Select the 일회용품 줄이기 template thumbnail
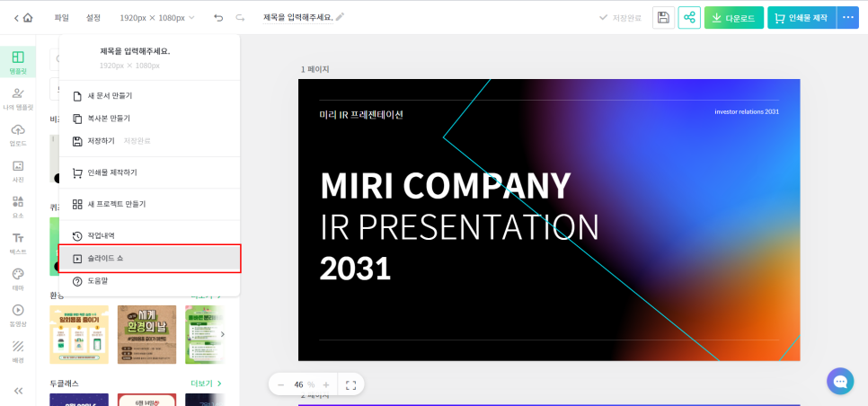The height and width of the screenshot is (406, 868). tap(79, 334)
